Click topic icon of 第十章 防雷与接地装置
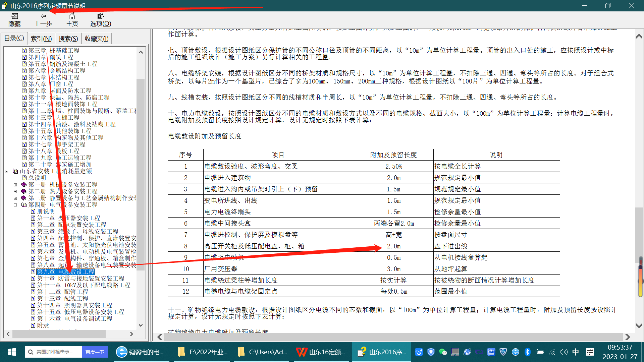This screenshot has width=644, height=362. tap(33, 279)
